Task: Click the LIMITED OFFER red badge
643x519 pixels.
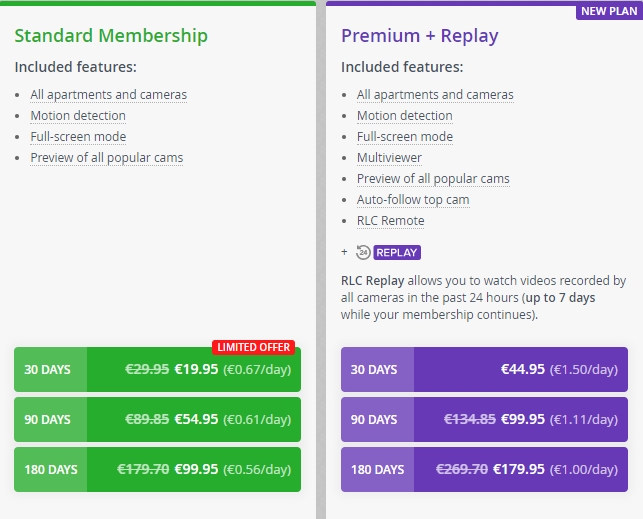Action: [253, 347]
